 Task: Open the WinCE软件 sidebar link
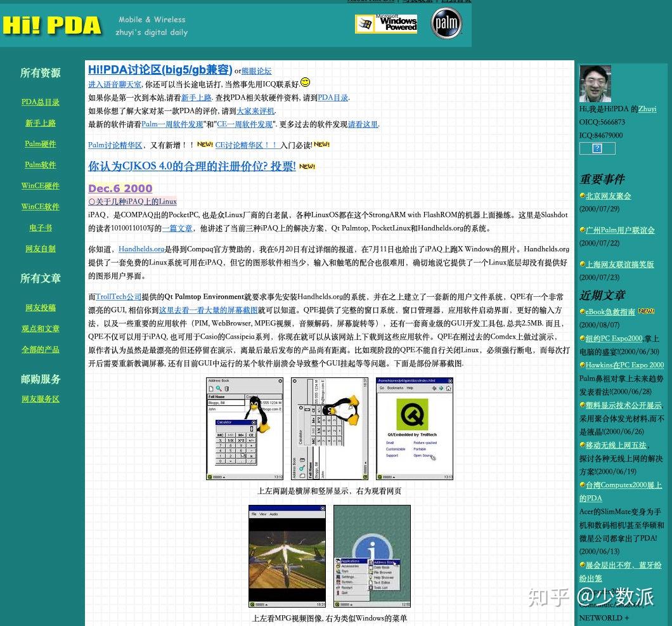(40, 206)
